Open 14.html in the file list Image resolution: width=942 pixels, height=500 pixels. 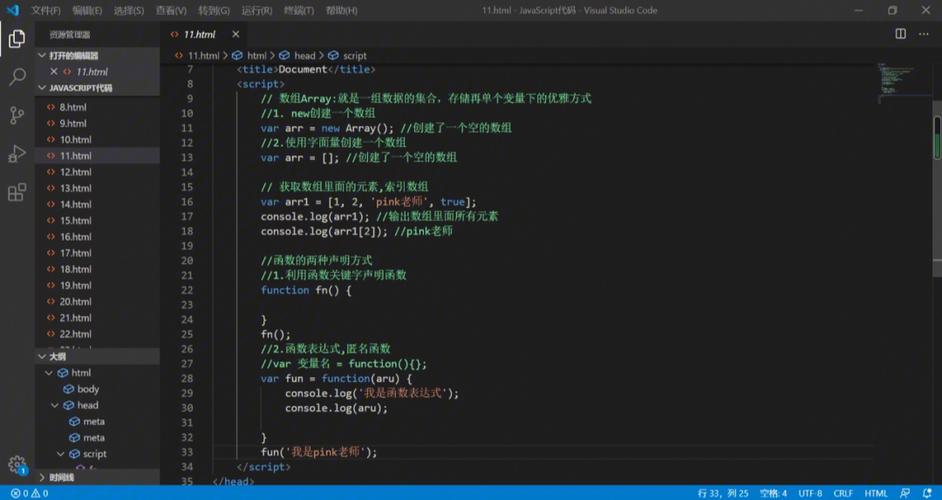click(97, 204)
